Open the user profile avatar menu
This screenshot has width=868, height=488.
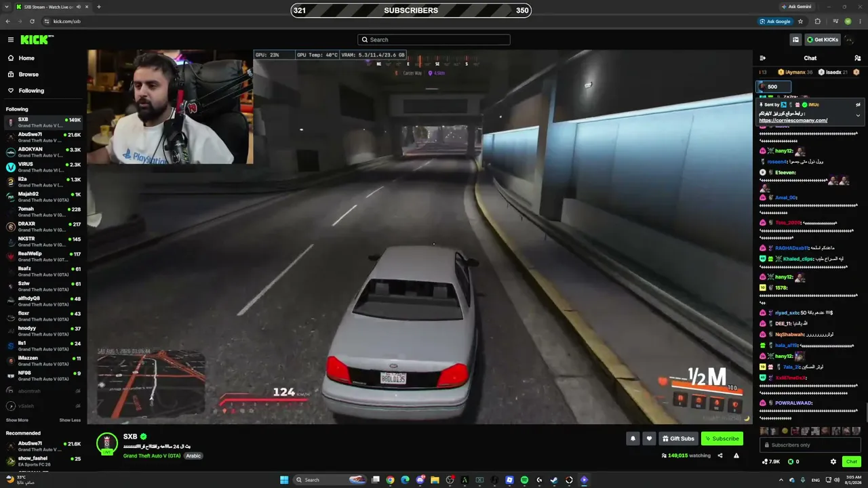click(x=850, y=40)
